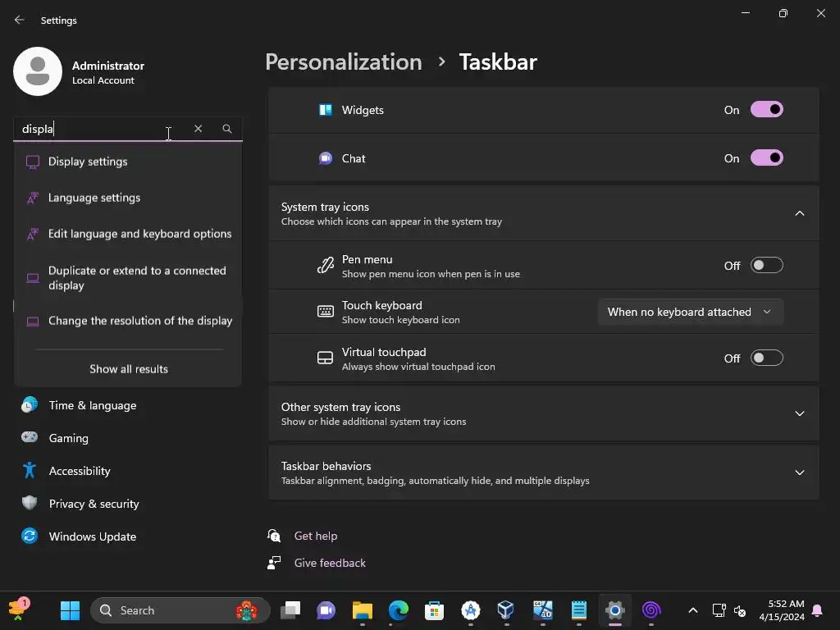
Task: Click the Chat icon in taskbar items
Action: tap(325, 158)
